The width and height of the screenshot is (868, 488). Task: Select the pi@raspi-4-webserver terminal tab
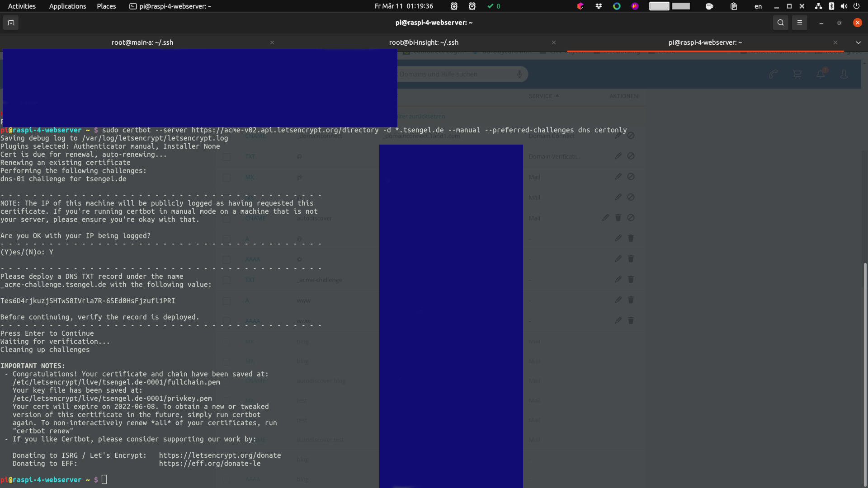705,42
